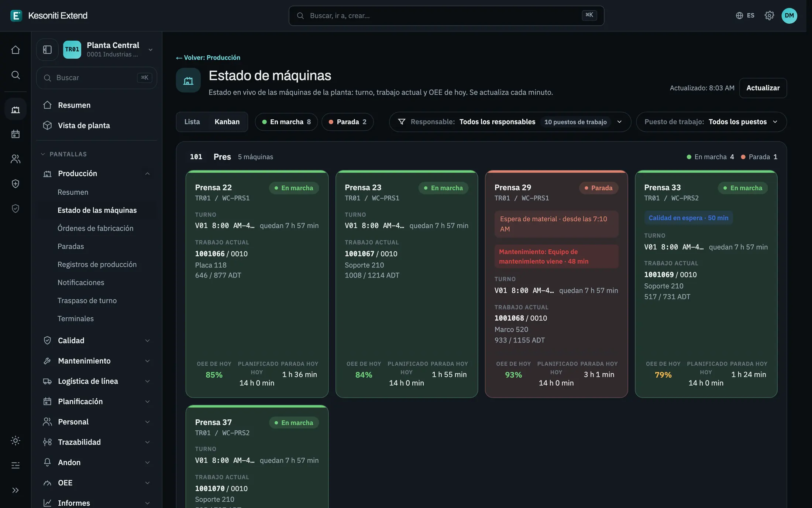
Task: Click the search icon in the left rail
Action: coord(16,75)
